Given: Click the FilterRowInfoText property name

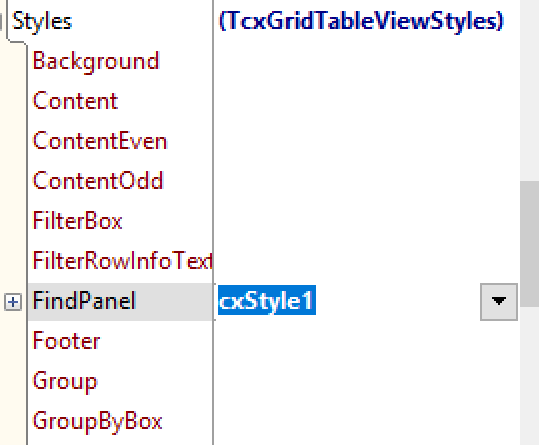Looking at the screenshot, I should point(122,261).
